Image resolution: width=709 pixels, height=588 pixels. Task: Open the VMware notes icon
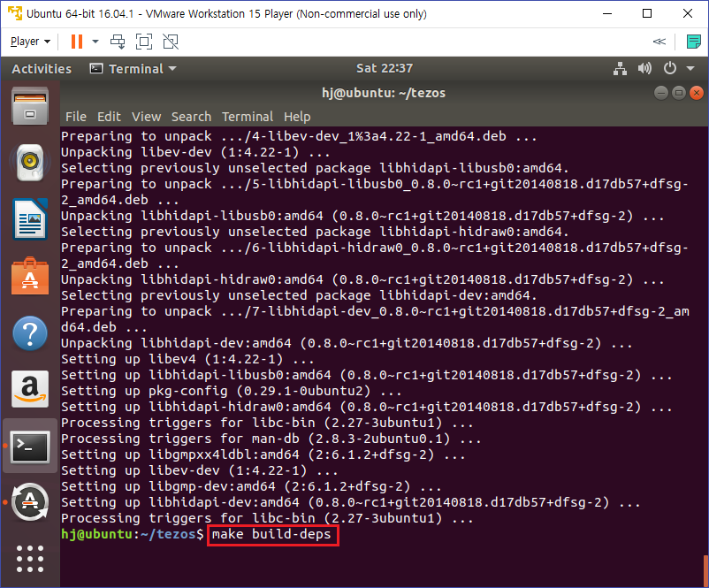click(693, 42)
